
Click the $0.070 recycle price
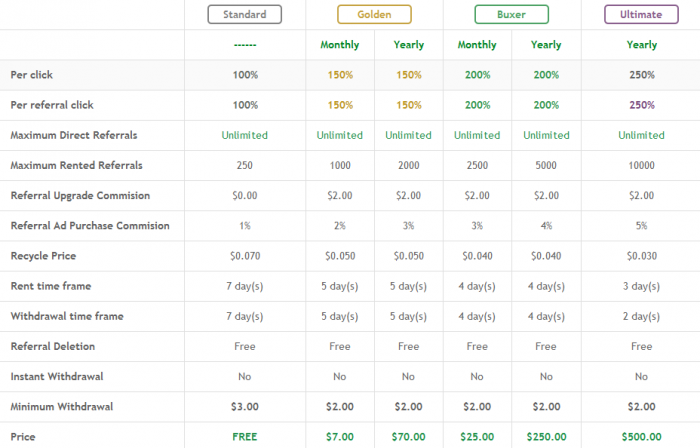point(245,256)
